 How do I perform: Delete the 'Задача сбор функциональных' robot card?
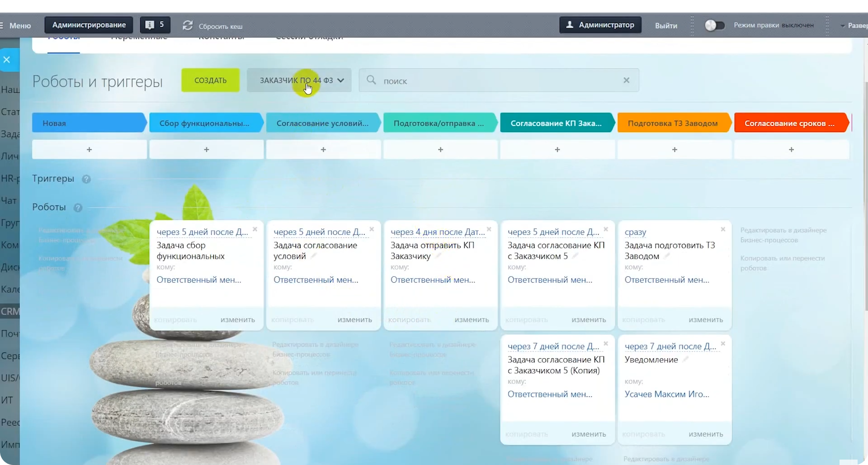(255, 229)
